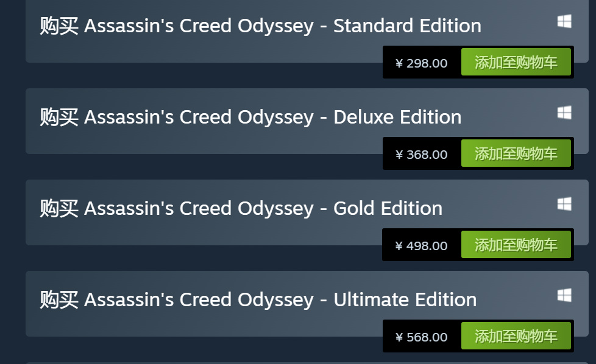Click the 购买 word in Deluxe Edition heading
This screenshot has width=596, height=364.
pos(59,117)
